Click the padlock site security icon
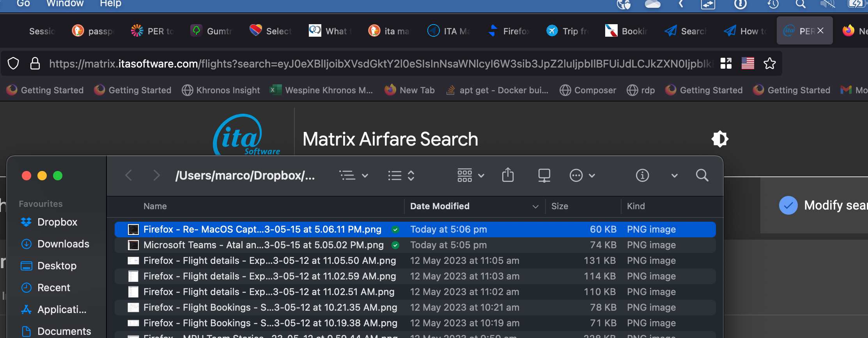This screenshot has height=338, width=868. (35, 64)
